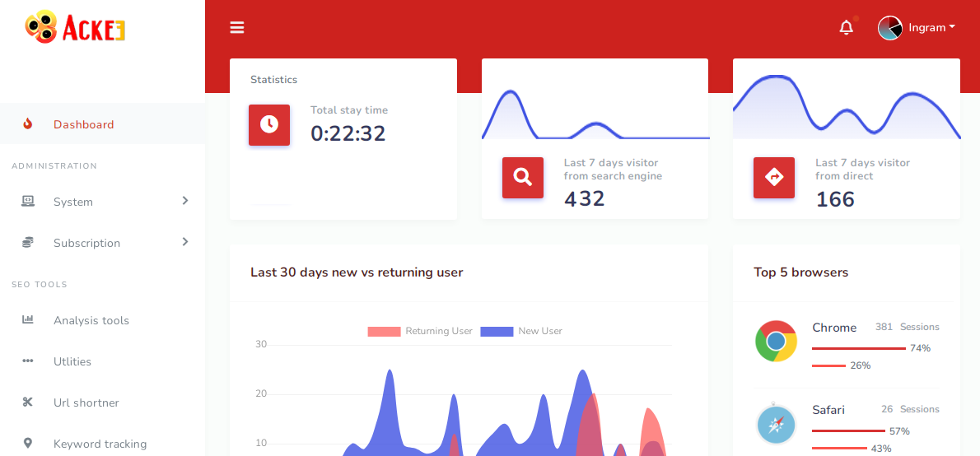Expand the System submenu chevron
Viewport: 980px width, 456px height.
(x=185, y=201)
